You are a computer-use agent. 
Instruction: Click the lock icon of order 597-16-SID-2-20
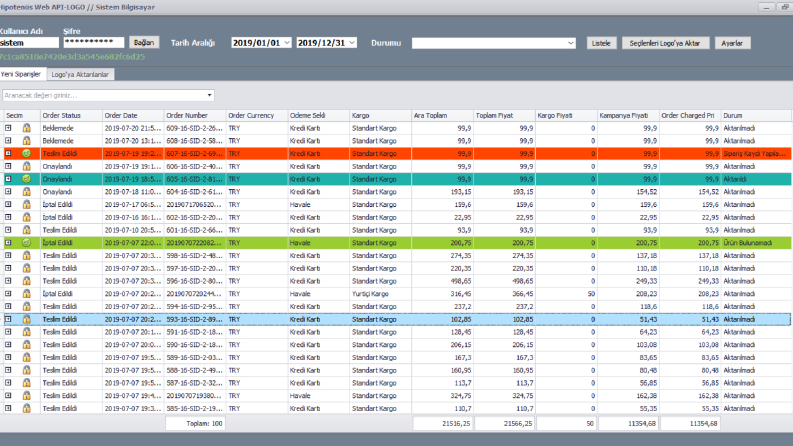[26, 268]
